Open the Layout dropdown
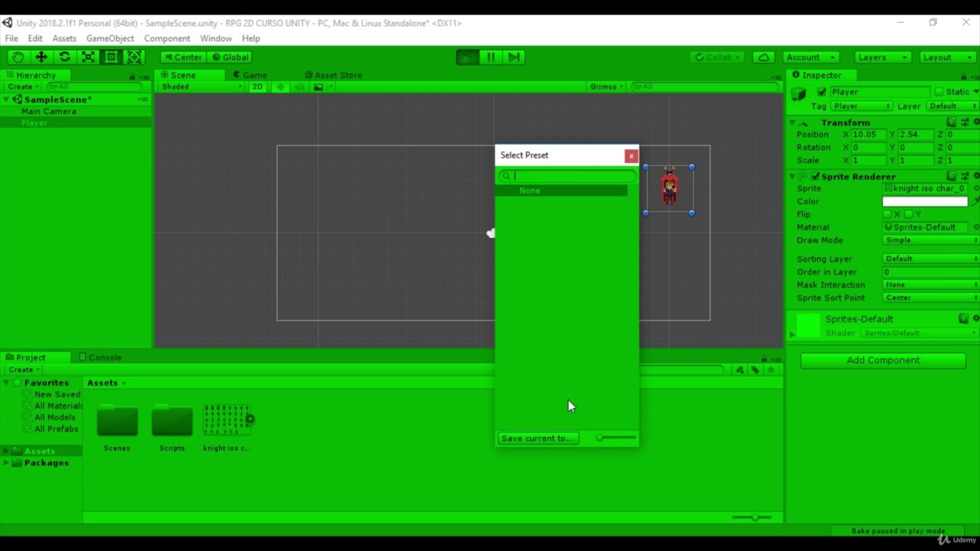This screenshot has width=980, height=551. tap(947, 57)
